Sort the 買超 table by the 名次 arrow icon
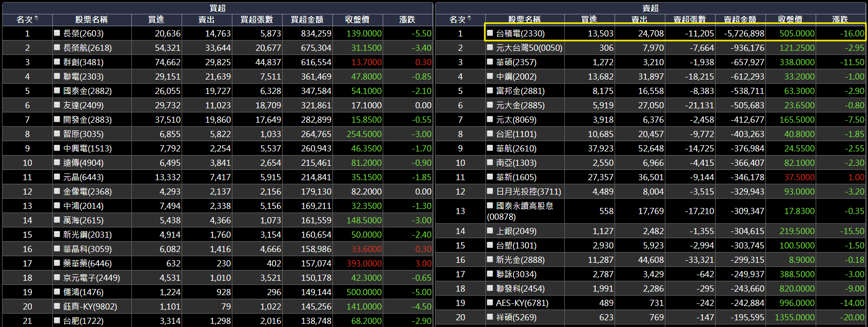This screenshot has height=327, width=868. point(36,19)
